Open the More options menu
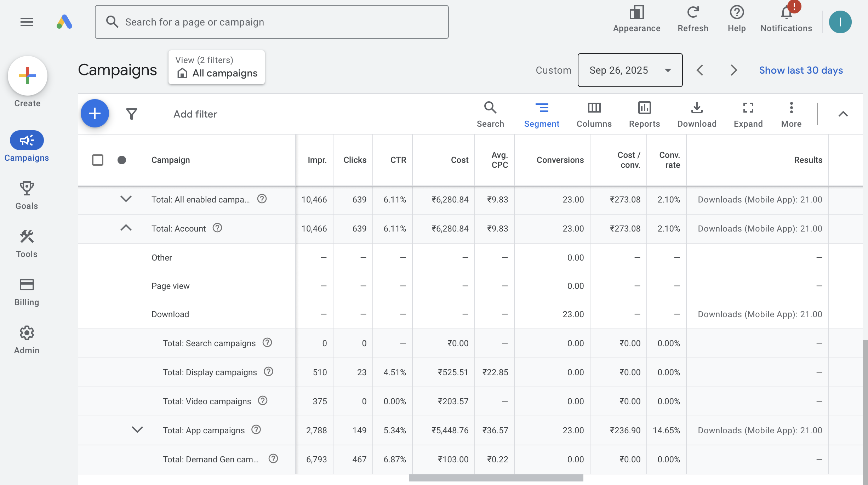Screen dimensions: 868x485 point(791,114)
